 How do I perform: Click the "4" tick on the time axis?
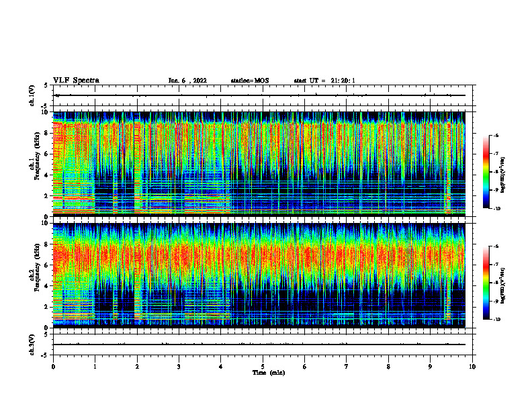(x=221, y=367)
